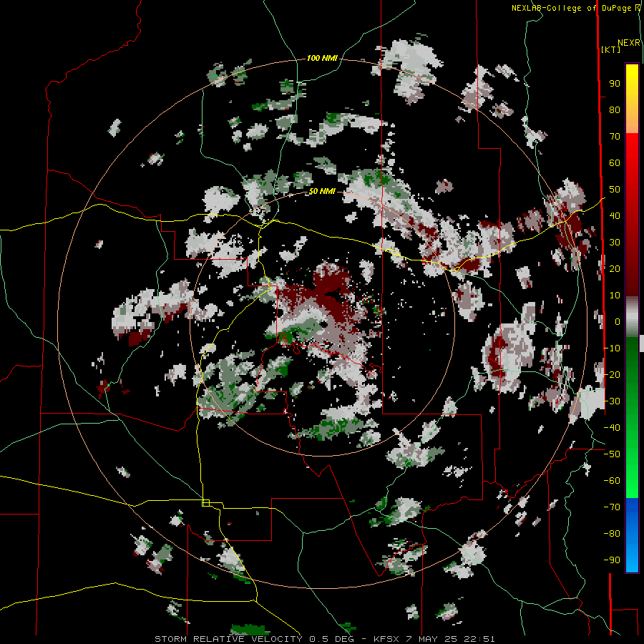
Task: Click the "100 NMI" range ring label
Action: coord(322,59)
